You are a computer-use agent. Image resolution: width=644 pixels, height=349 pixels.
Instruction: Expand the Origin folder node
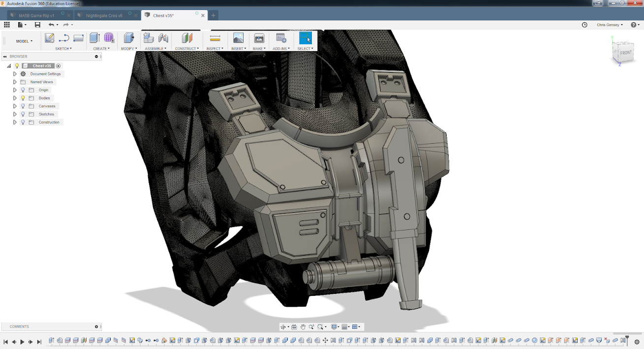[x=15, y=90]
